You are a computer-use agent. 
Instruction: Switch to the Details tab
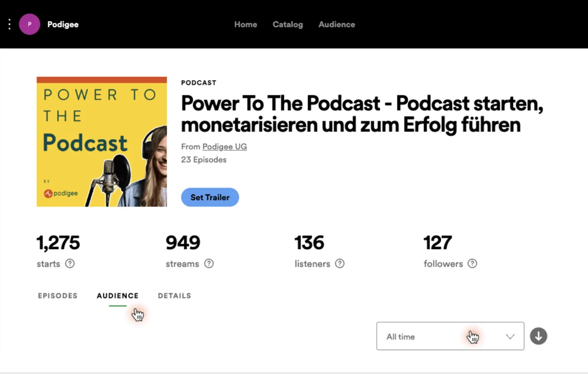174,296
